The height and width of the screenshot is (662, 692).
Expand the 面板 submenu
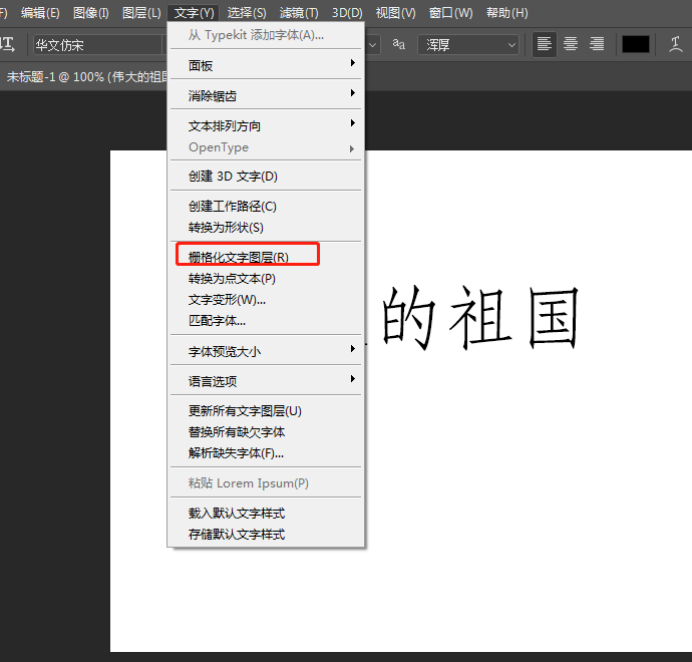(x=266, y=65)
